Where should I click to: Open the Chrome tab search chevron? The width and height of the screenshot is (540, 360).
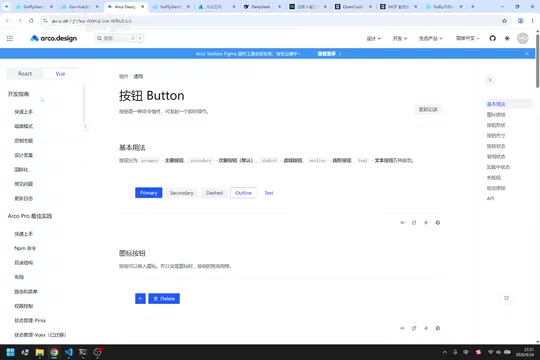[x=6, y=7]
